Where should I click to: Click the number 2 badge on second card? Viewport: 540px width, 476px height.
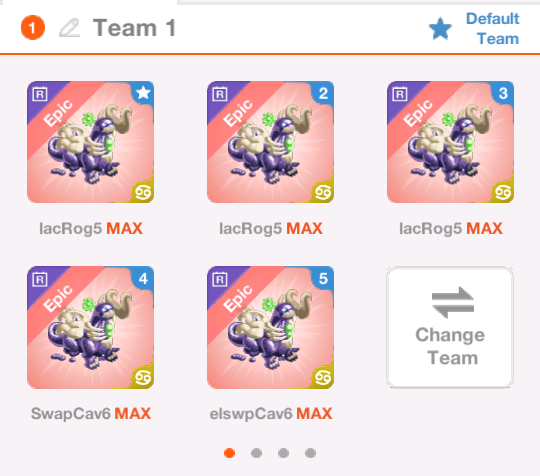323,93
